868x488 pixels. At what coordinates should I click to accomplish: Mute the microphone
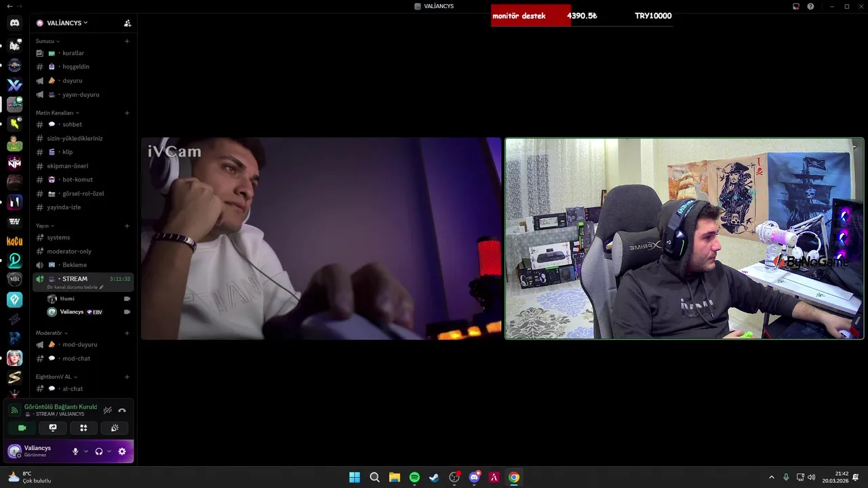[x=75, y=451]
